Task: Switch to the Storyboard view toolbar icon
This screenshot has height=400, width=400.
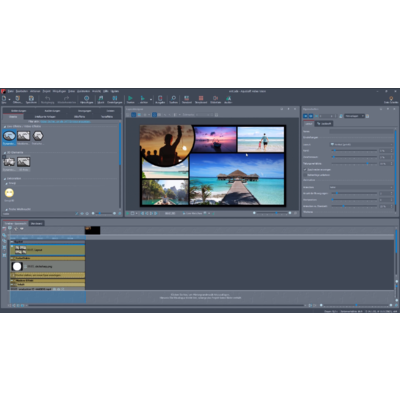Action: click(201, 98)
